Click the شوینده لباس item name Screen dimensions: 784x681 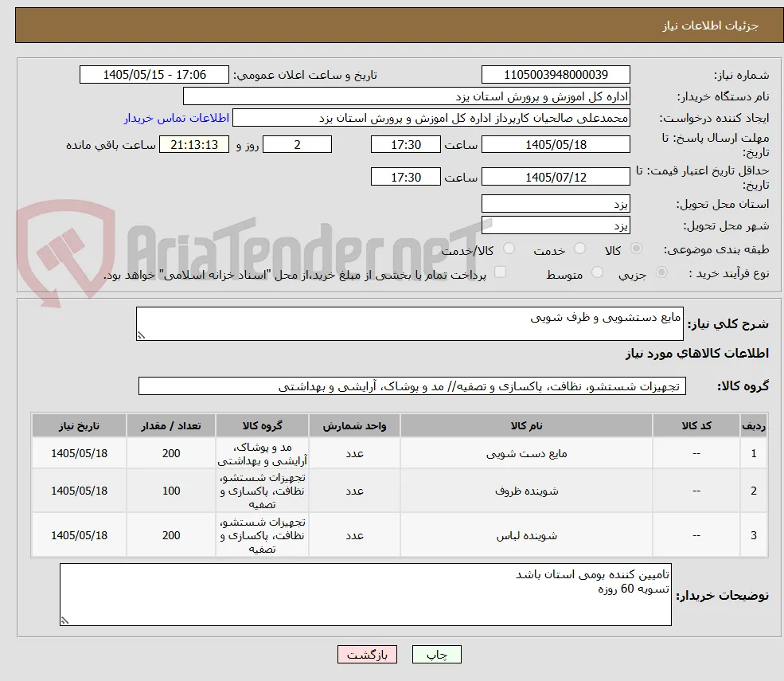click(526, 536)
